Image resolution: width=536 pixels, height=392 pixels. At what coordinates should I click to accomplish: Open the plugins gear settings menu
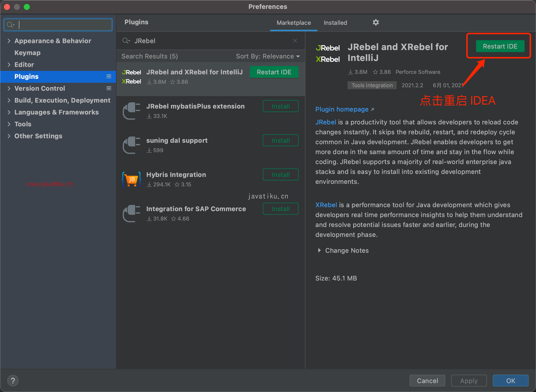[376, 23]
